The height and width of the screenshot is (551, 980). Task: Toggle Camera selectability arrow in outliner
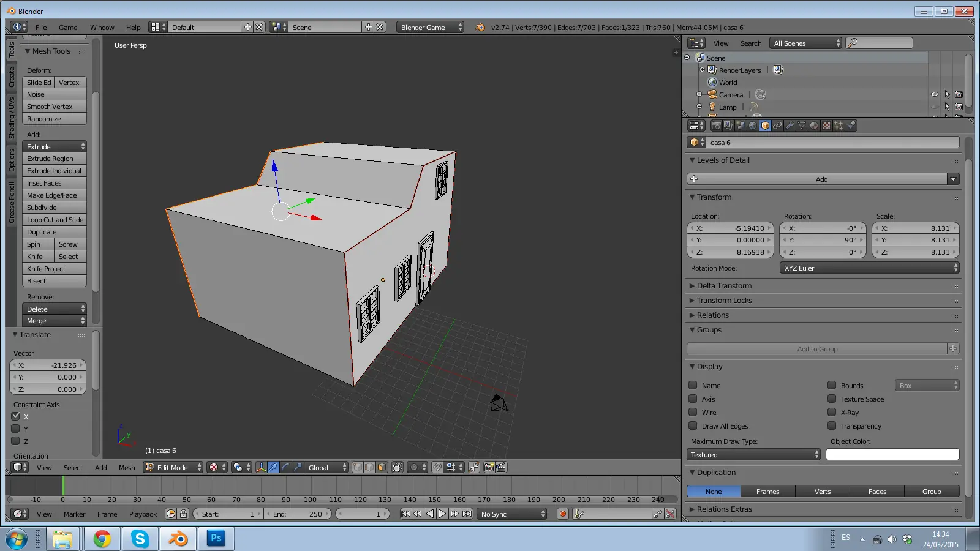point(947,94)
